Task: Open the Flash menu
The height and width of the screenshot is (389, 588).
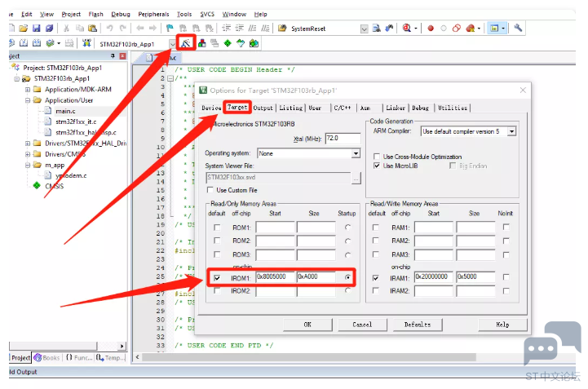Action: pos(95,14)
